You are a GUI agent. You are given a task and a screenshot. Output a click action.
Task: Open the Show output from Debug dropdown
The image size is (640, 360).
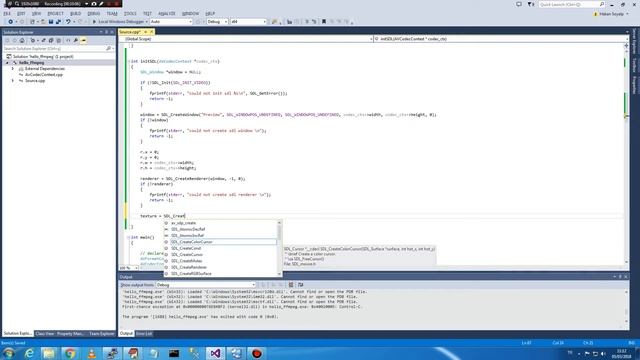click(x=206, y=285)
